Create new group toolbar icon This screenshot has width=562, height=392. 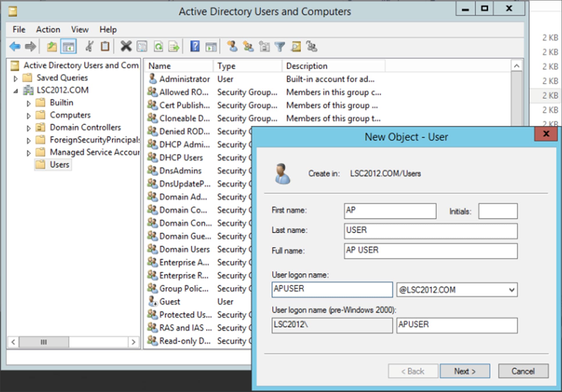click(x=248, y=46)
